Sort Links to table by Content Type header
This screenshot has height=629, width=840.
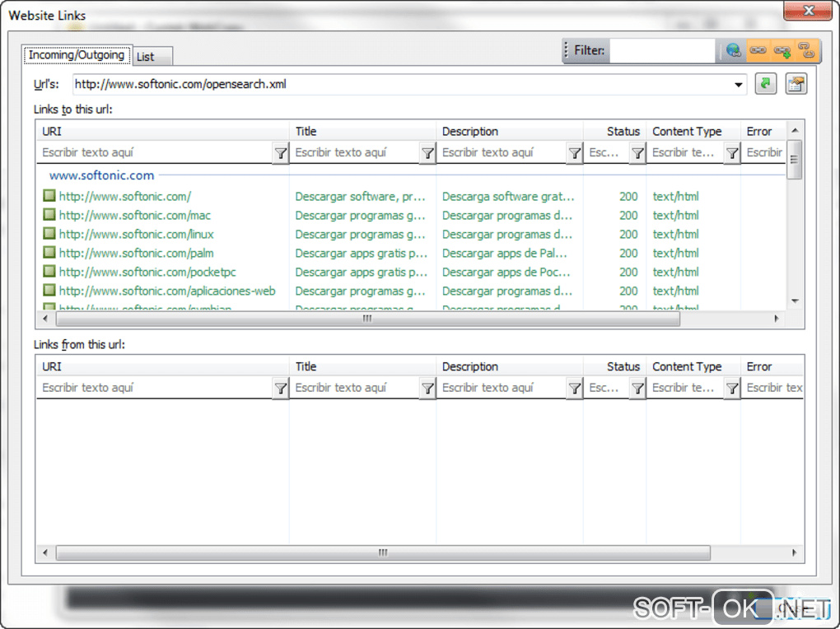[693, 131]
